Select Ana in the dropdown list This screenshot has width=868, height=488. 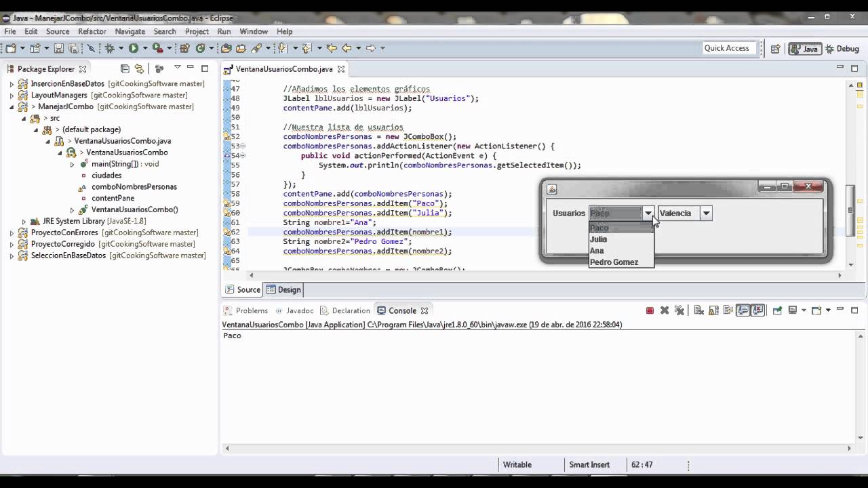[621, 251]
